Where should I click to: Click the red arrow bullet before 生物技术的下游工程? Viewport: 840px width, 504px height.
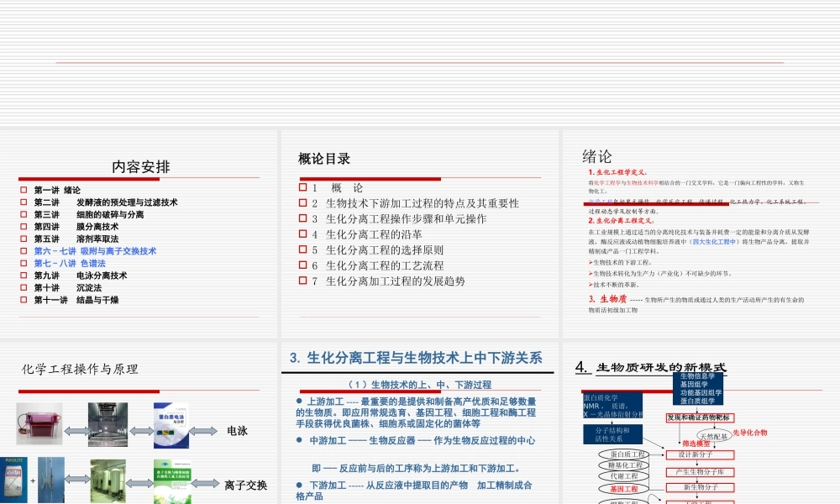pyautogui.click(x=591, y=263)
